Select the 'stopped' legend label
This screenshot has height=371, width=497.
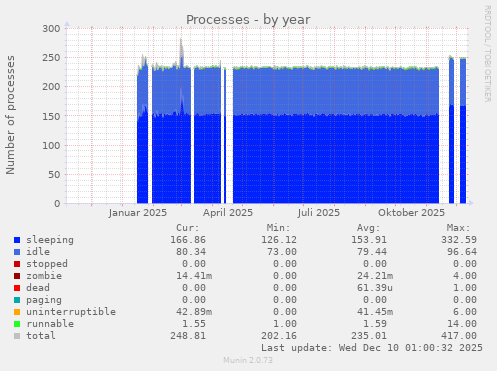(x=47, y=264)
